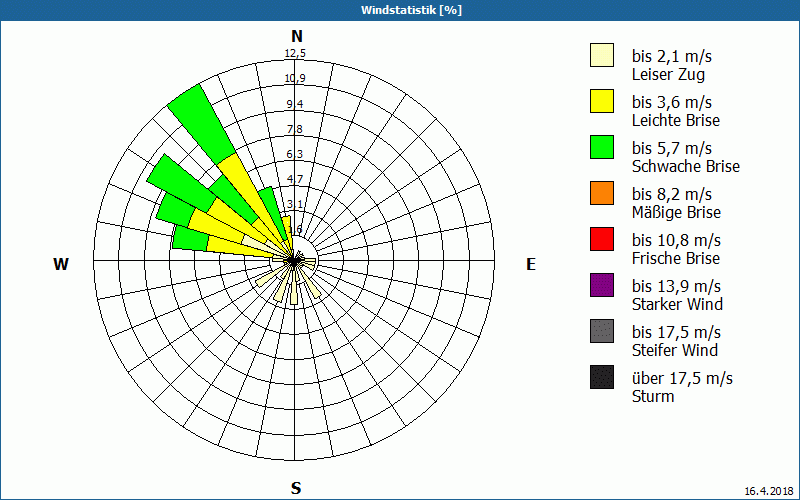Click the 4,7 ring scale value
The width and height of the screenshot is (800, 500).
click(x=295, y=179)
